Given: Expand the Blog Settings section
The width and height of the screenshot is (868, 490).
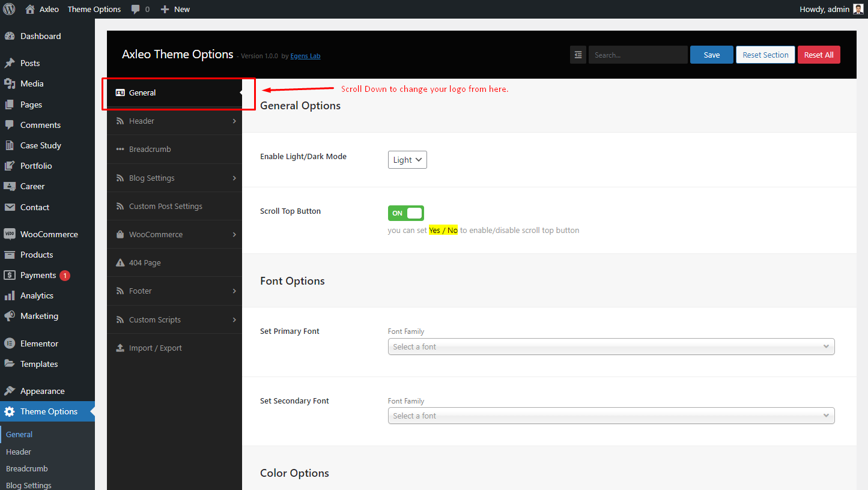Looking at the screenshot, I should 174,178.
